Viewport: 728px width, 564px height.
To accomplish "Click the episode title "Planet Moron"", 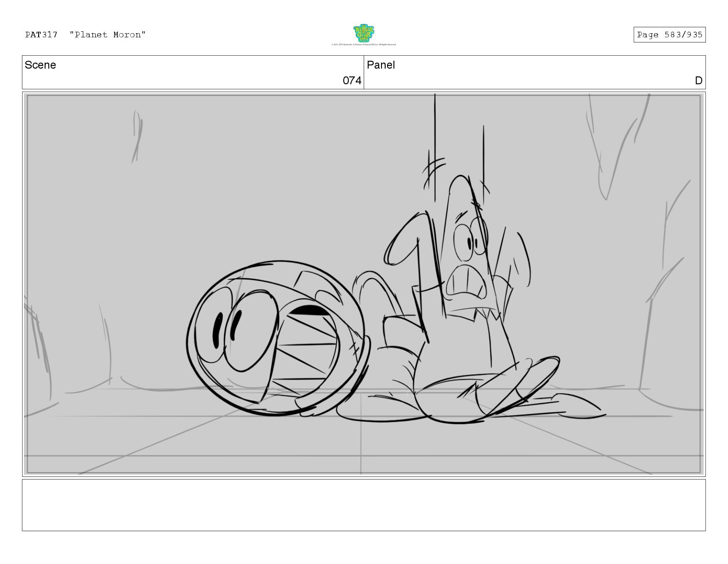I will tap(108, 35).
